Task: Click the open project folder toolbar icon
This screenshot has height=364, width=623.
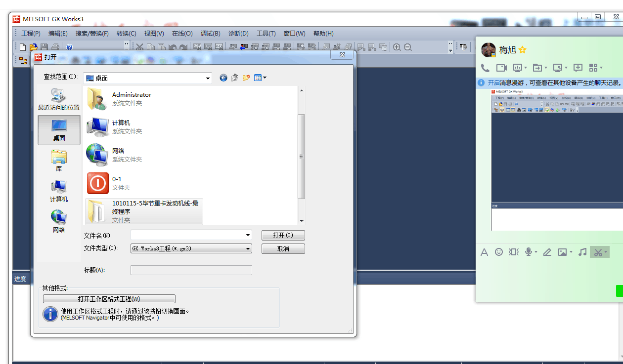Action: point(33,47)
